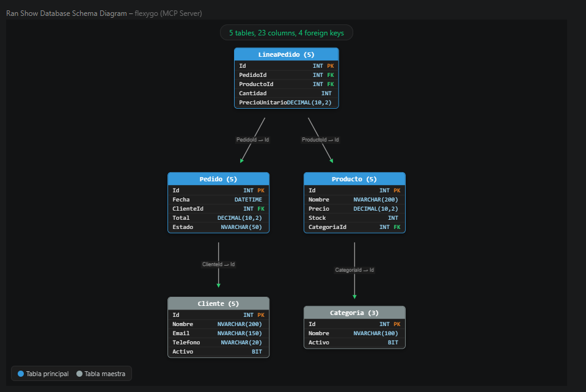Image resolution: width=586 pixels, height=392 pixels.
Task: Select the Total row in Pedido
Action: pos(218,218)
